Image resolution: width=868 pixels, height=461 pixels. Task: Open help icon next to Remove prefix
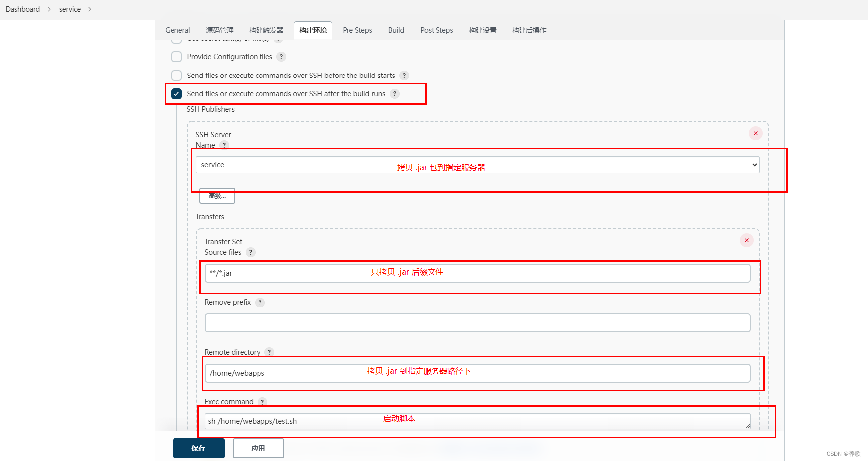coord(260,302)
